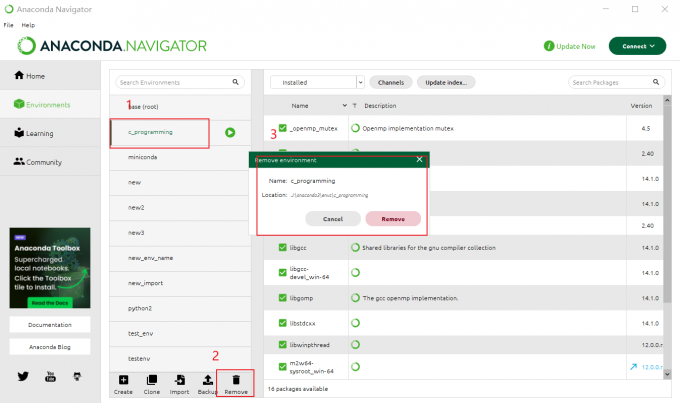Click the Import environment icon
The image size is (680, 403).
click(x=180, y=380)
